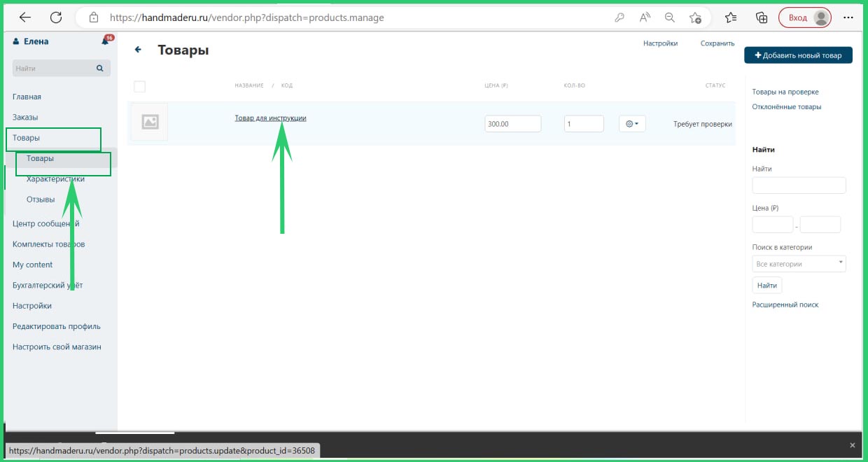Screen dimensions: 868x462
Task: Click the zoom out magnifier in address bar
Action: coord(670,17)
